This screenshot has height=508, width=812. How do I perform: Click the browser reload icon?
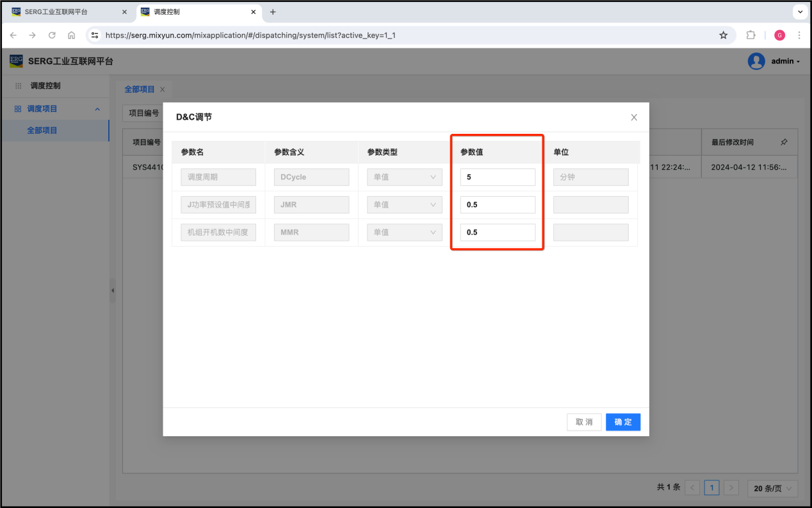[52, 35]
